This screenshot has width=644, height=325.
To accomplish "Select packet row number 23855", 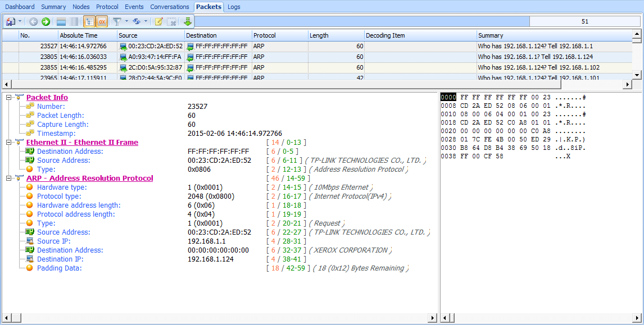I will [317, 67].
